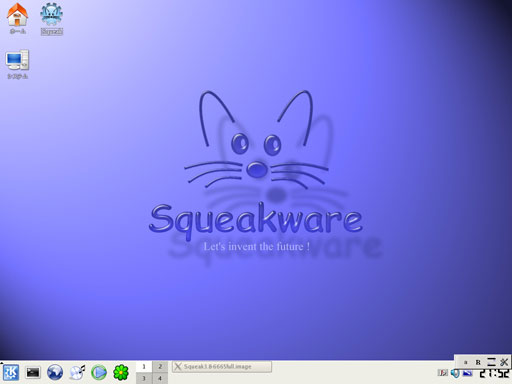Select virtual desktop 1 in pager

click(x=144, y=366)
